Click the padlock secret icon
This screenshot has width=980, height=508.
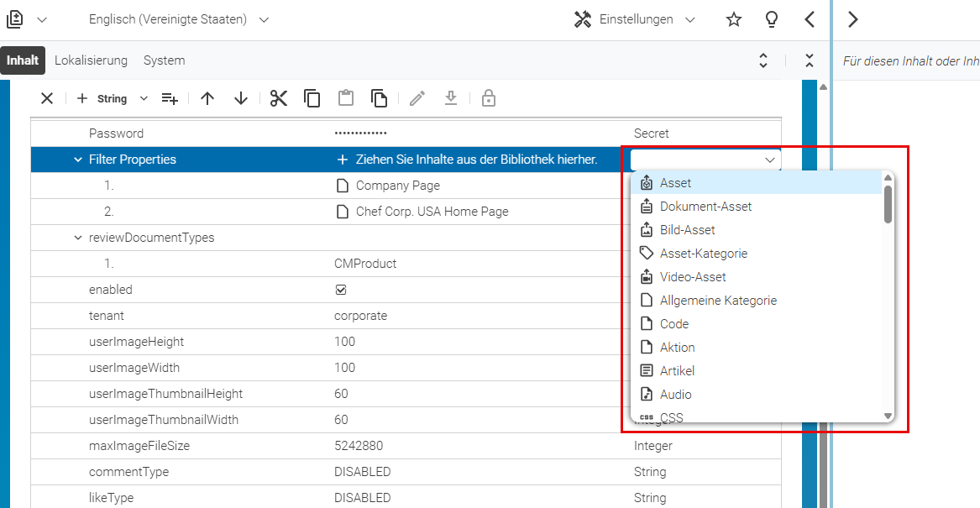(489, 98)
